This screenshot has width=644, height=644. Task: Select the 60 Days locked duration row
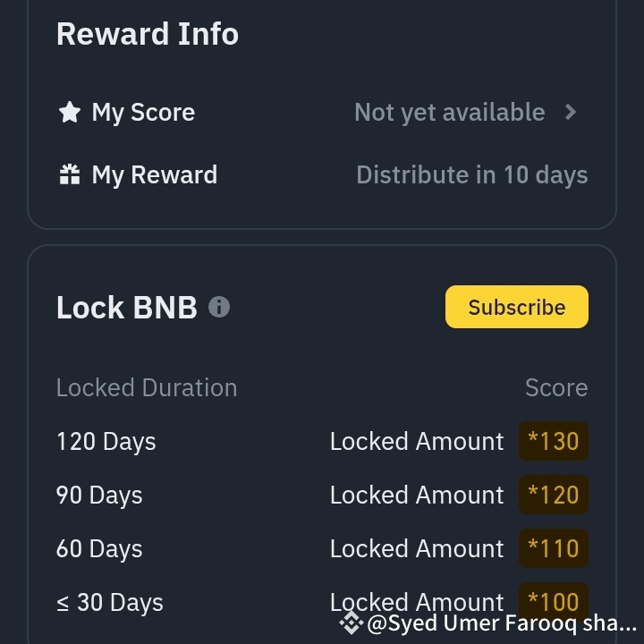pyautogui.click(x=322, y=548)
